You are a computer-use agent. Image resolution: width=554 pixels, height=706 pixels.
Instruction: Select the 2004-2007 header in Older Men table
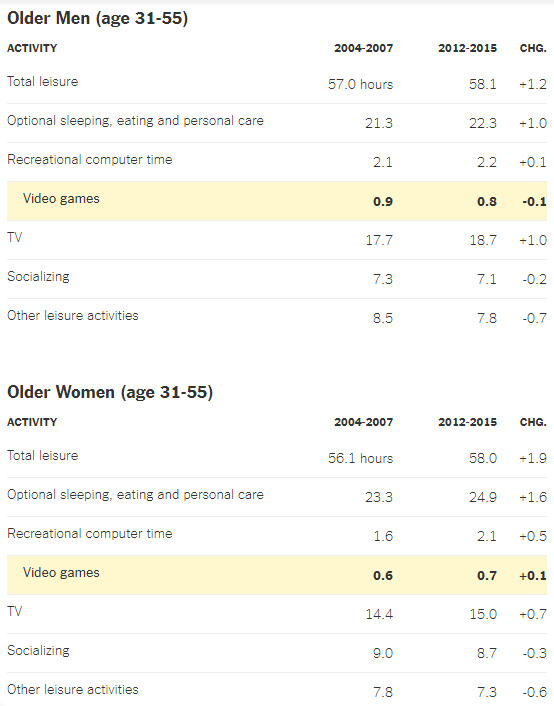(363, 48)
